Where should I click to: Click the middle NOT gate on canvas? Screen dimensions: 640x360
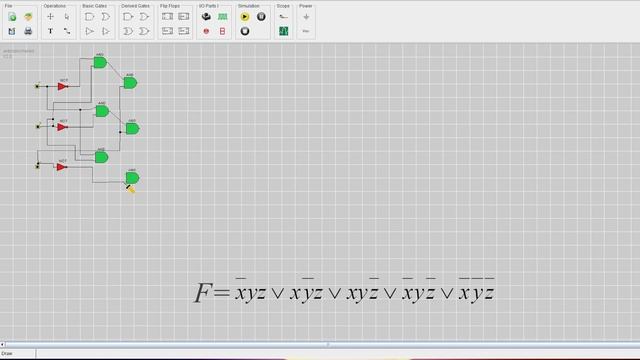(x=62, y=127)
